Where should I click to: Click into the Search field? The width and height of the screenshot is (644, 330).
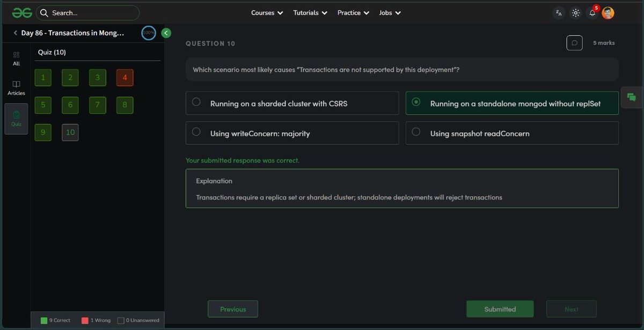[x=87, y=13]
